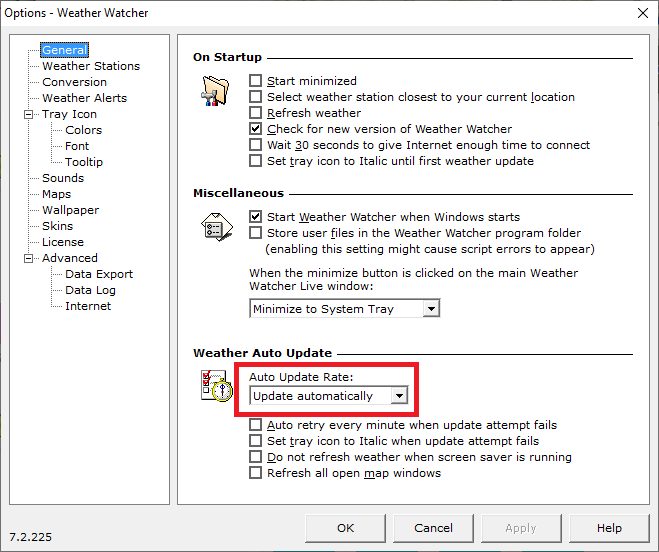
Task: Select License in the tree
Action: [x=63, y=242]
